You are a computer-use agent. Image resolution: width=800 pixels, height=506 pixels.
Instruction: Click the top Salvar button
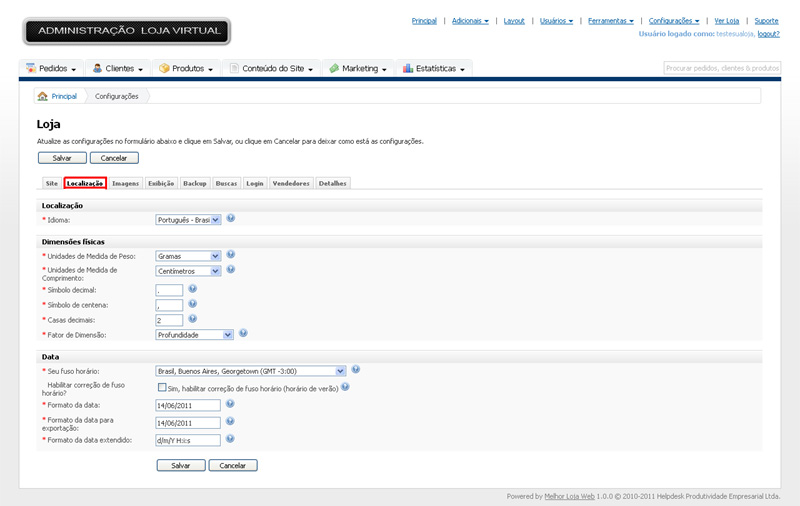(x=62, y=158)
